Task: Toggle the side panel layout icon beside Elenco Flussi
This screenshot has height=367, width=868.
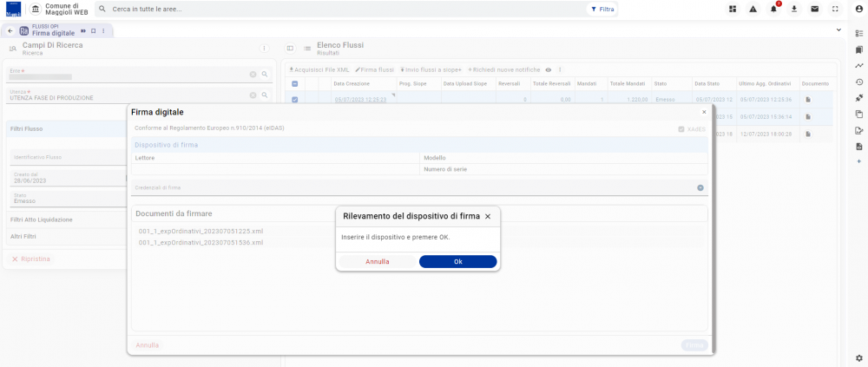Action: click(x=290, y=49)
